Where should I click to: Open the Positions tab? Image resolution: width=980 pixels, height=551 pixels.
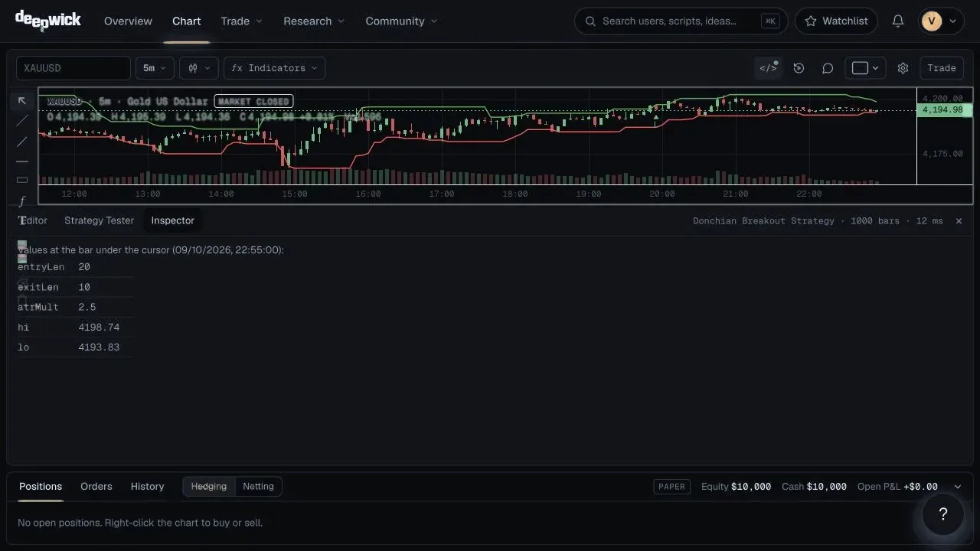click(41, 487)
